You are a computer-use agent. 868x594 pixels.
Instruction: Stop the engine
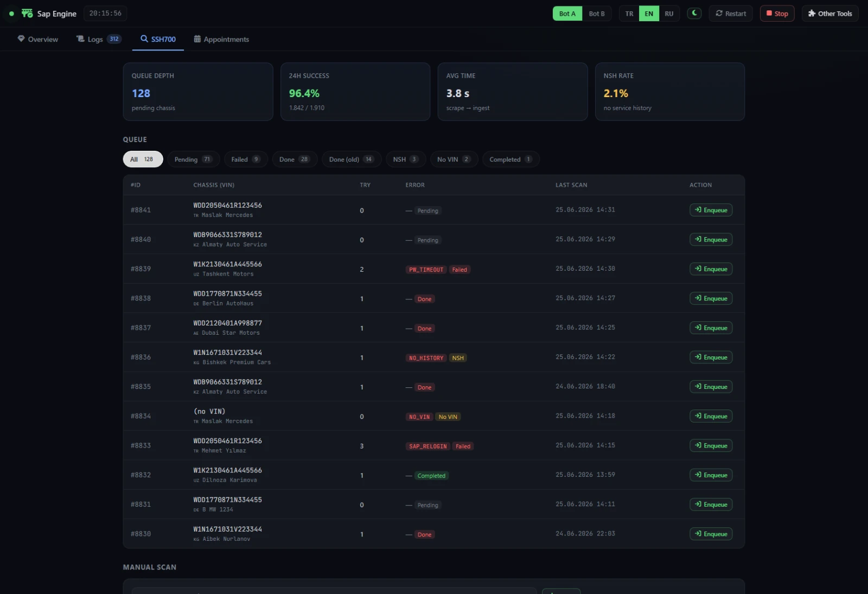pyautogui.click(x=777, y=14)
